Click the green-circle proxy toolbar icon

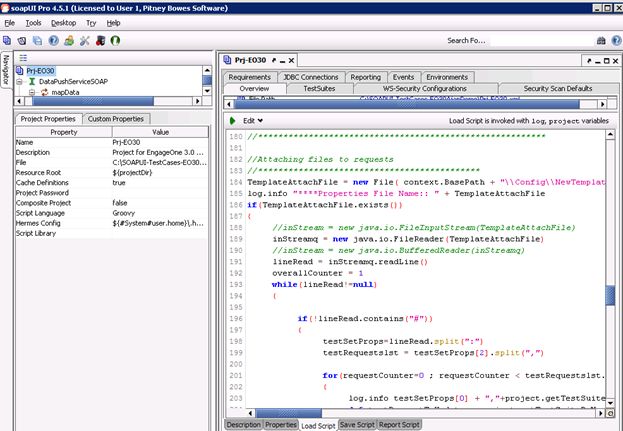(115, 41)
